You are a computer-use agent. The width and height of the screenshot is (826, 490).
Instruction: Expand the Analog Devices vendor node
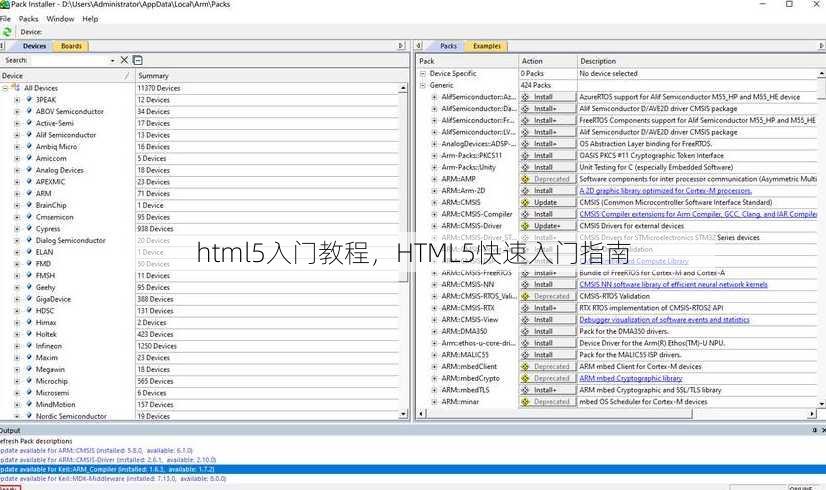(x=17, y=170)
